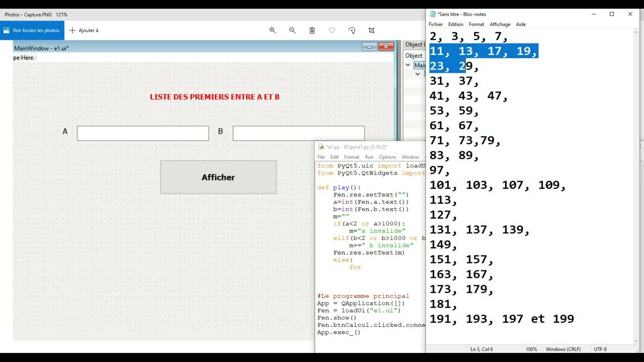Click the last line '191, 193, 197 et 199' in Notepad
This screenshot has height=362, width=644.
(x=502, y=319)
